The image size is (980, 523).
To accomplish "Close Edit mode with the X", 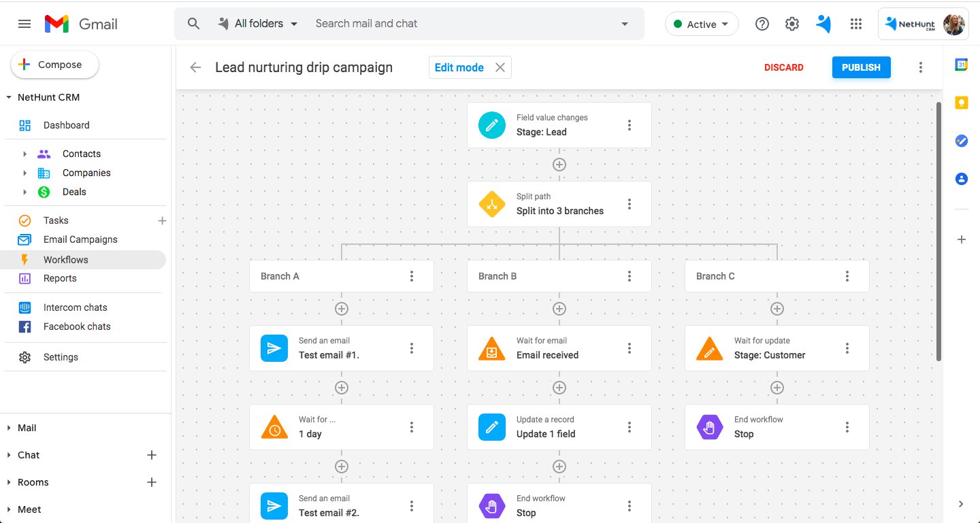I will pyautogui.click(x=500, y=67).
